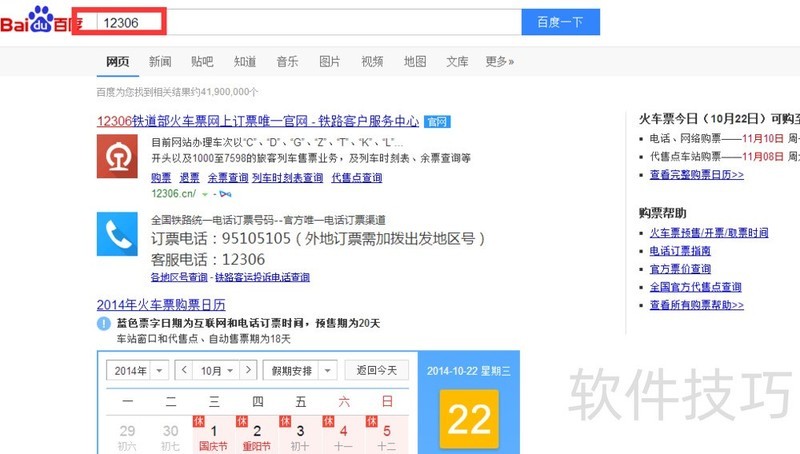This screenshot has height=454, width=800.
Task: Select calendar date 3 初十
Action: coord(300,436)
